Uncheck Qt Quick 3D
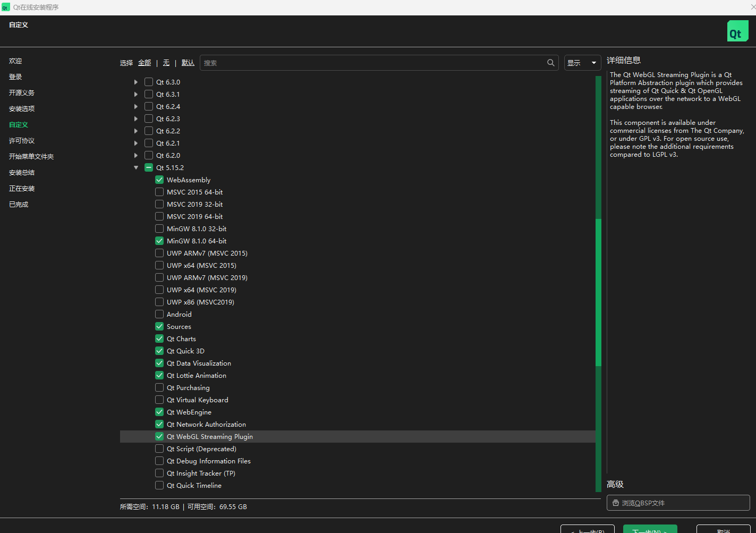The image size is (756, 533). click(x=159, y=351)
